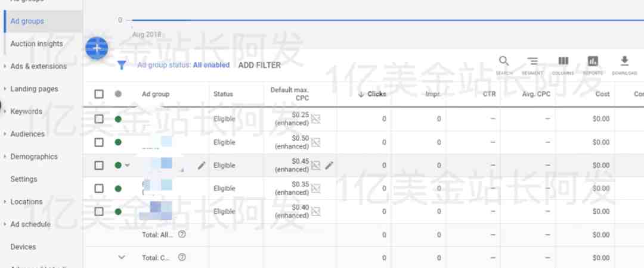Click the Aug 2018 chart axis label
644x268 pixels.
click(x=147, y=35)
